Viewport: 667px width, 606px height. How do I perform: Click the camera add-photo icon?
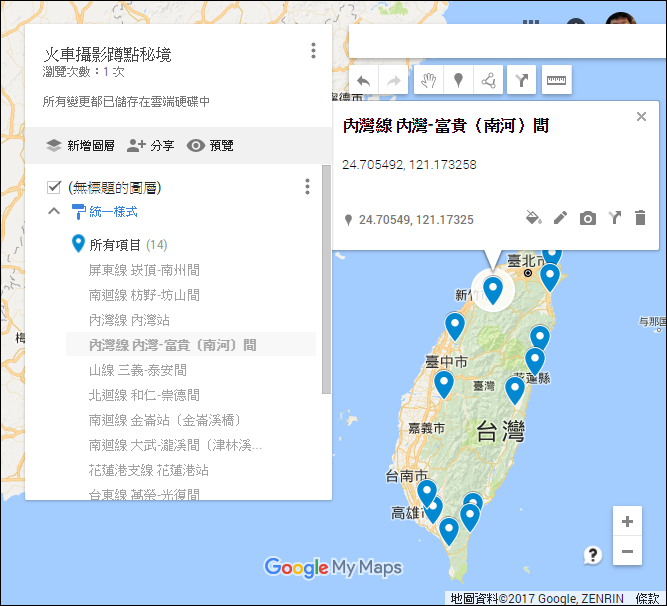click(587, 218)
